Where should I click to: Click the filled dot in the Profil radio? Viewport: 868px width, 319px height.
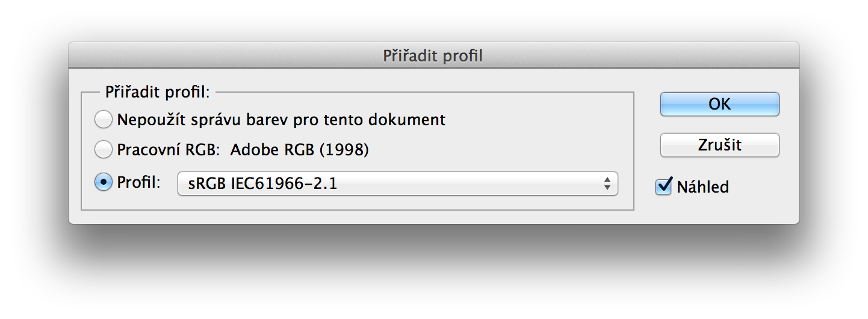104,182
